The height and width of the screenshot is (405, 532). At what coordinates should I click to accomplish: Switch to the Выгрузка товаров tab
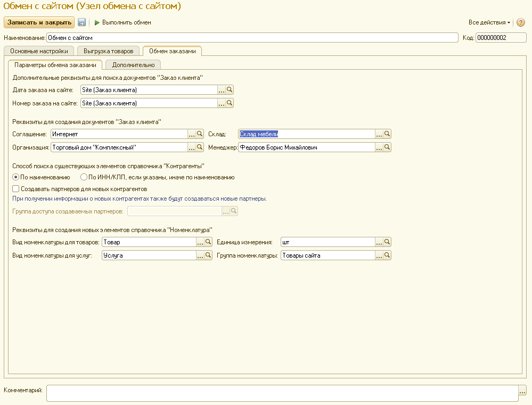[109, 51]
